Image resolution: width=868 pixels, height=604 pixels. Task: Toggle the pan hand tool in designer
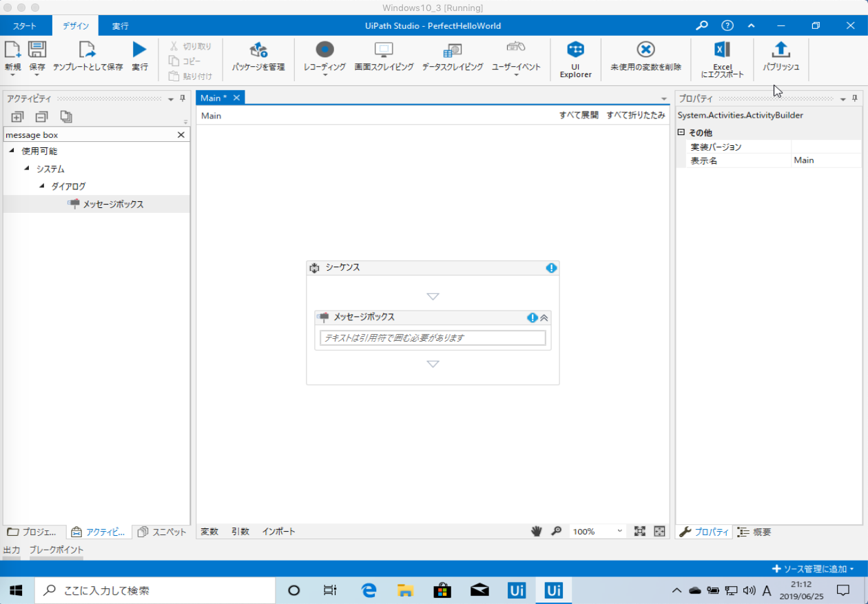coord(537,531)
